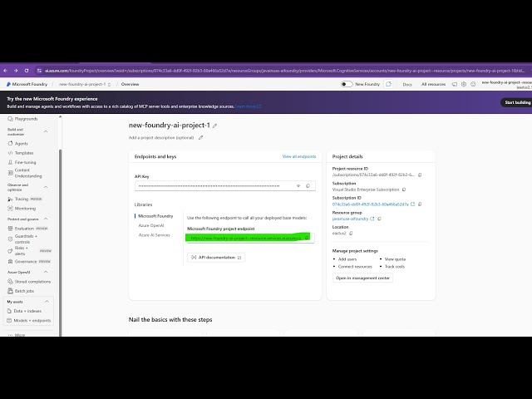This screenshot has width=532, height=399.
Task: Open resource group external link icon
Action: [x=372, y=219]
